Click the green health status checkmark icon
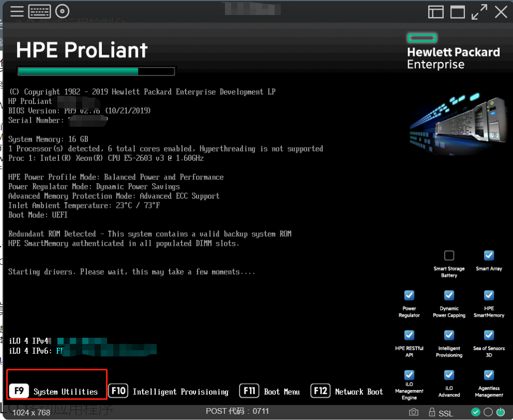 (x=475, y=412)
